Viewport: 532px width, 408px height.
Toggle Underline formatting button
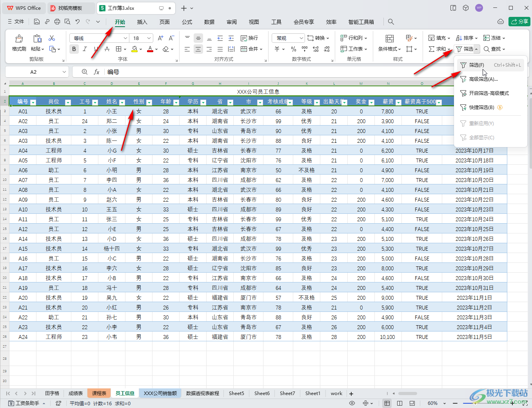[96, 49]
